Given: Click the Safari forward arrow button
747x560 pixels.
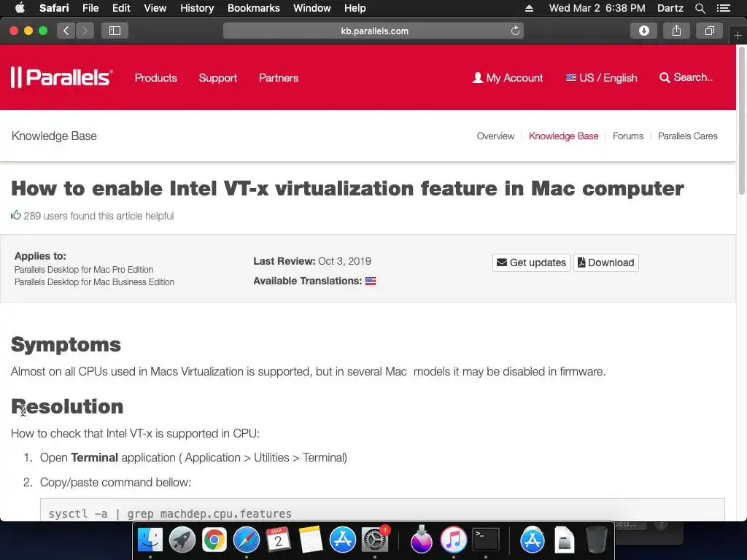Looking at the screenshot, I should [x=85, y=31].
